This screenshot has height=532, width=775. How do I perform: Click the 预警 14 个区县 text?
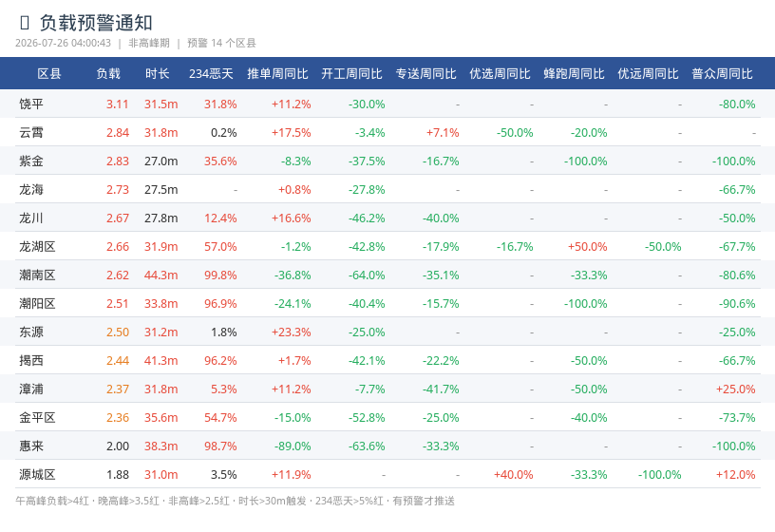pos(221,43)
